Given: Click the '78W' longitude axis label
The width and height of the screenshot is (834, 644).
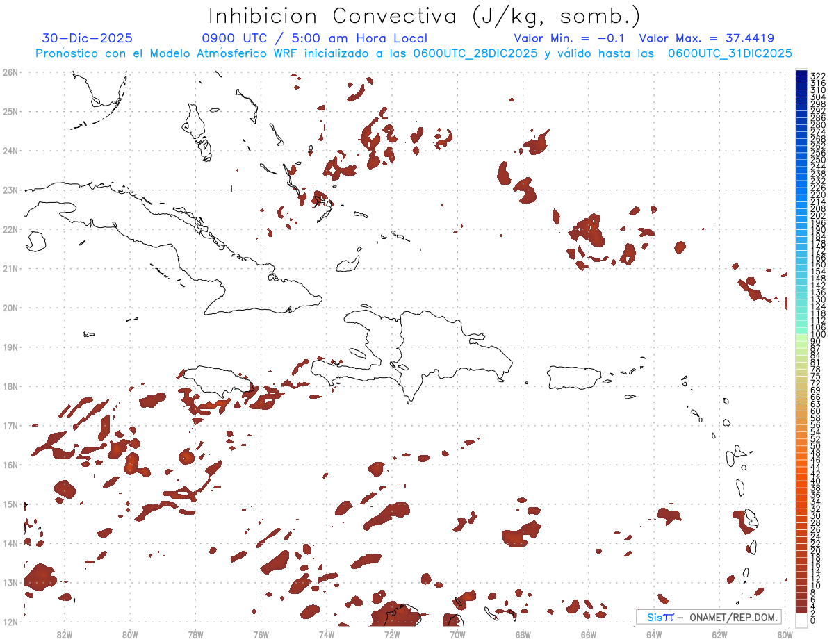Looking at the screenshot, I should [x=195, y=634].
